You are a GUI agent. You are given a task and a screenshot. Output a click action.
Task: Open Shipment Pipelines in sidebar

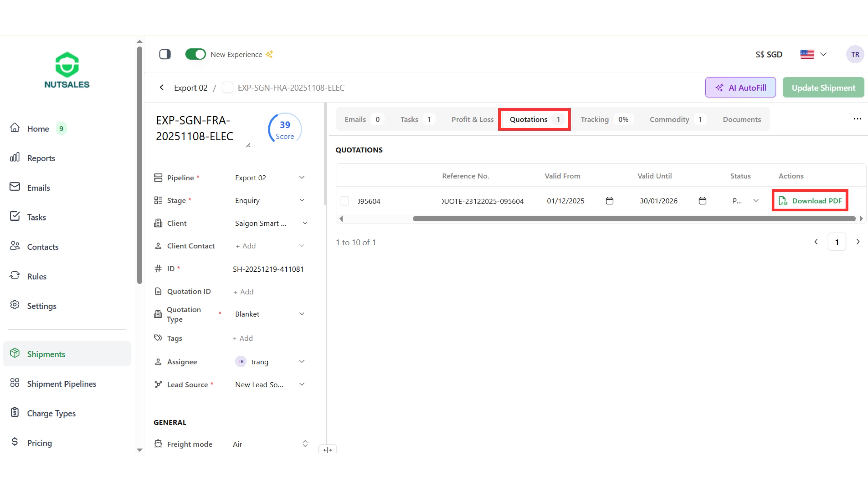coord(62,384)
